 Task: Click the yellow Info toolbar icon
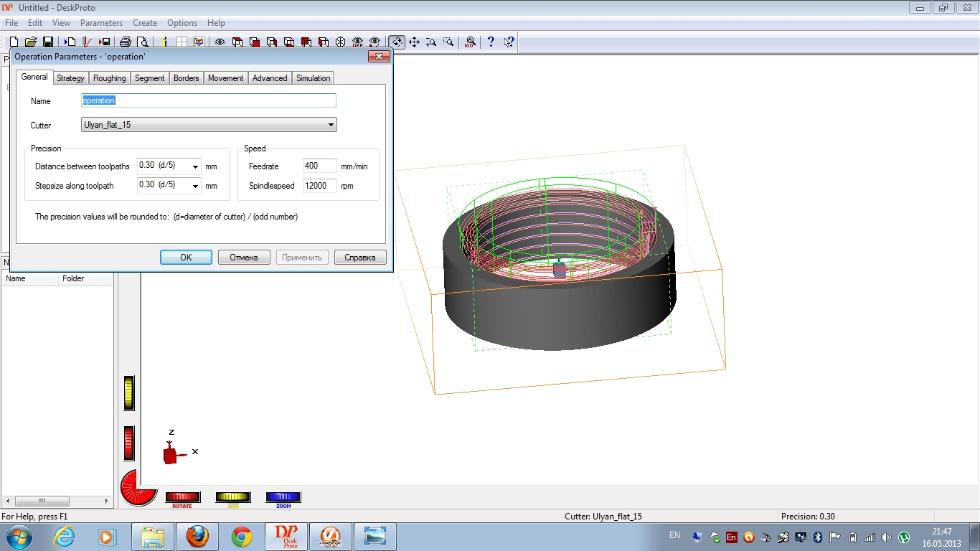click(164, 42)
